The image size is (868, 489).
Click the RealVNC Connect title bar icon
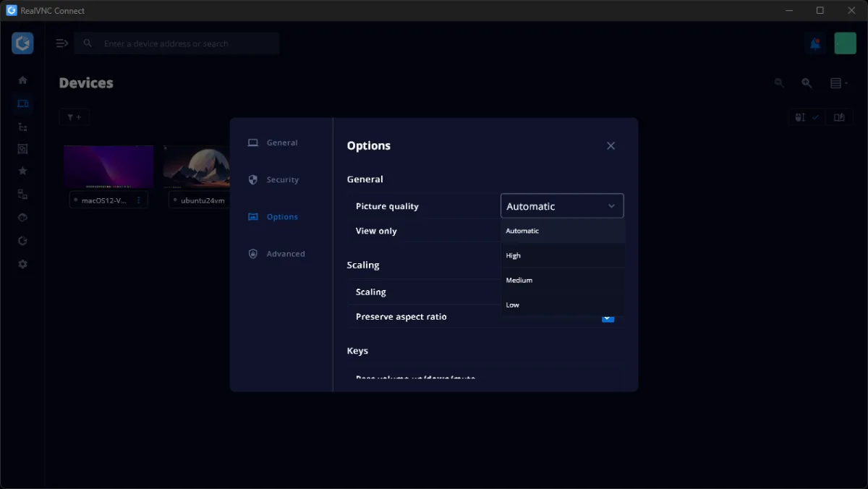pos(12,10)
